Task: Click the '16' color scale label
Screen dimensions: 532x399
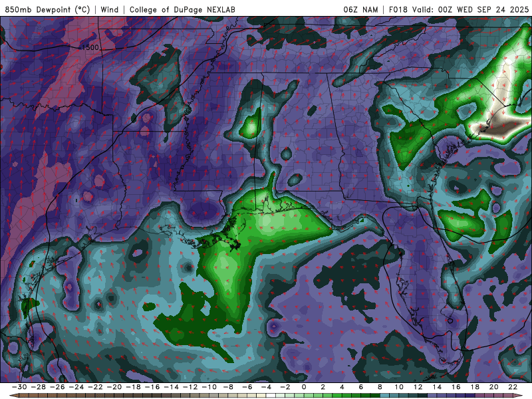Action: [x=456, y=387]
